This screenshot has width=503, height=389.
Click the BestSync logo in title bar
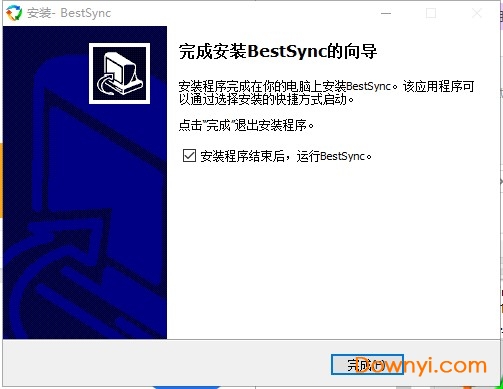[14, 13]
